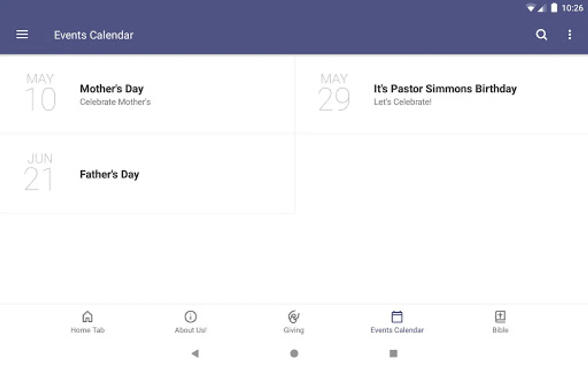Open the Father's Day event
This screenshot has height=368, width=588.
[x=109, y=175]
